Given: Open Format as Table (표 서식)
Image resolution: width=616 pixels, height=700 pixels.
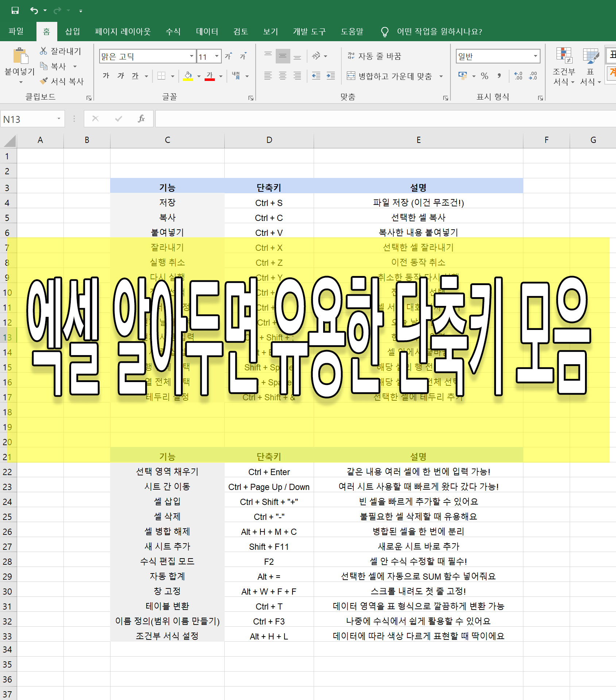Looking at the screenshot, I should coord(590,66).
